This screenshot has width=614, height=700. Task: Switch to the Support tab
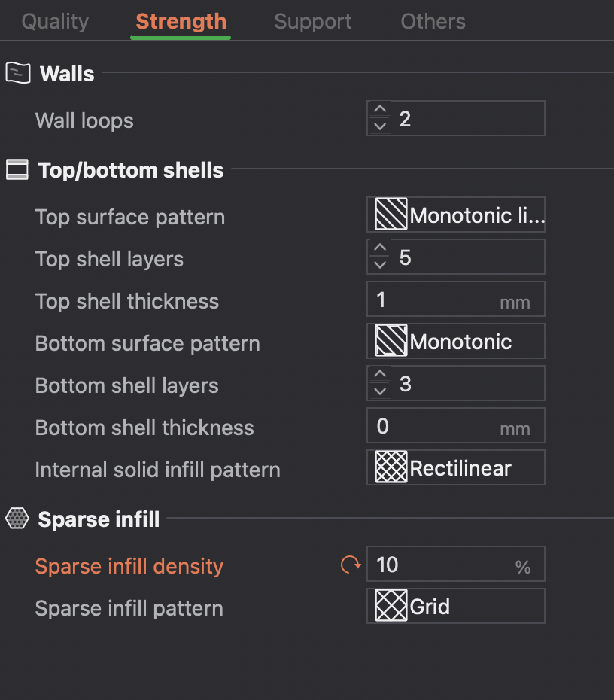(313, 22)
